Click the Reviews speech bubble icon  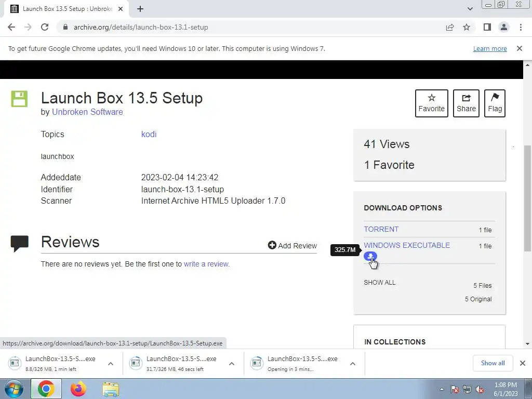click(19, 243)
